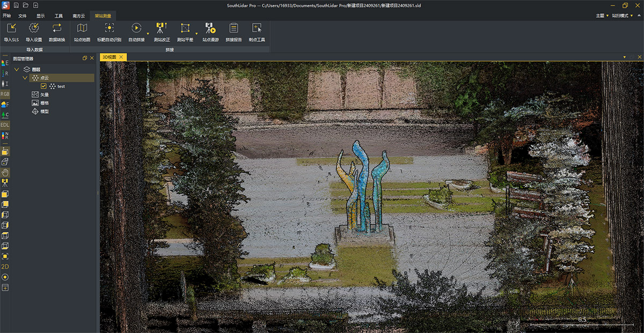
Task: Start 站点漫游 station roaming
Action: coord(210,28)
